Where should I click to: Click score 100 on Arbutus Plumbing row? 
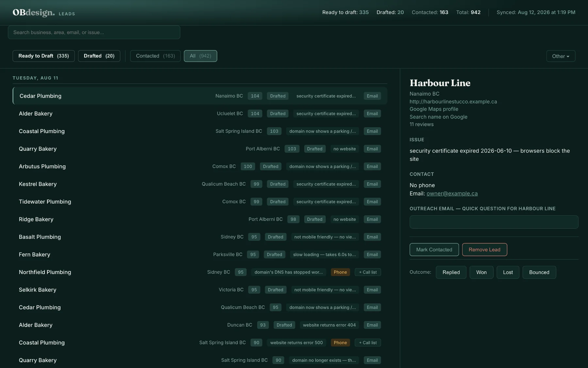248,166
